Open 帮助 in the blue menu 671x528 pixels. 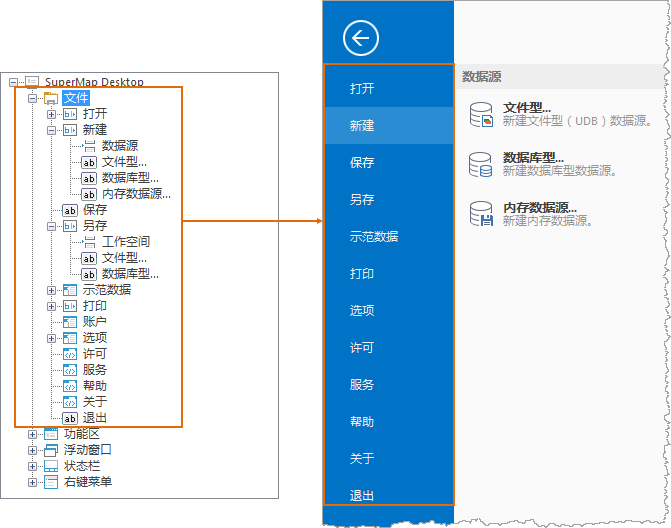389,421
